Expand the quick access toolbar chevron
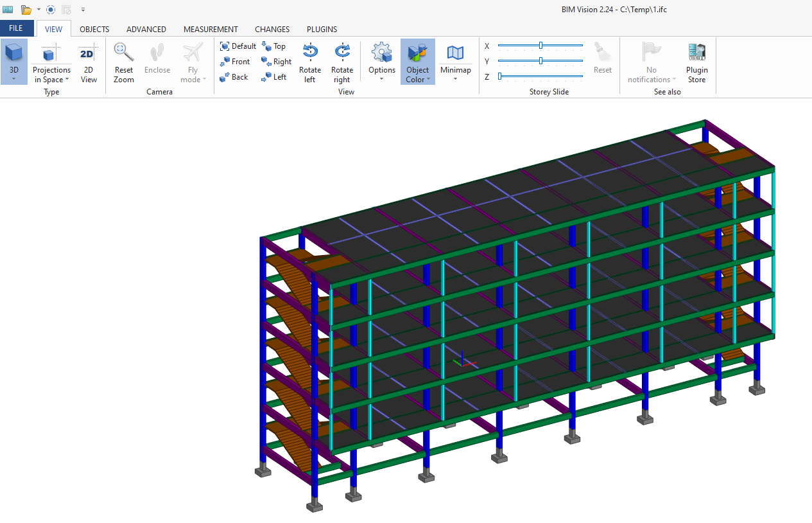The width and height of the screenshot is (812, 523). click(83, 10)
